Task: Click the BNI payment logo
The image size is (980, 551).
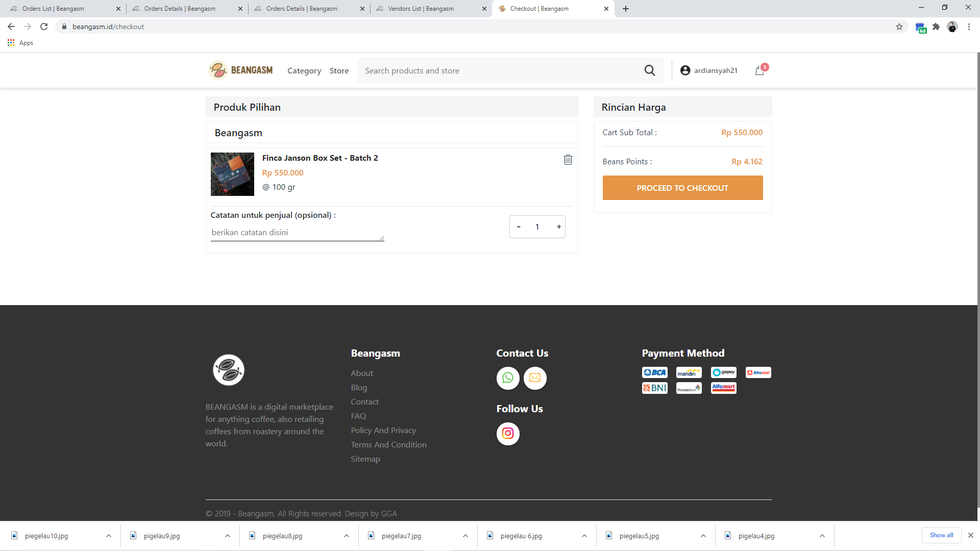Action: coord(655,388)
